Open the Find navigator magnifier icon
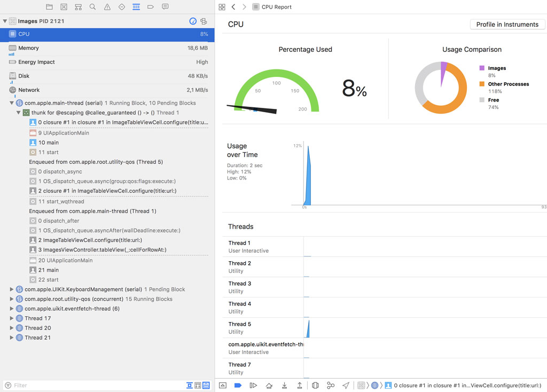 93,7
